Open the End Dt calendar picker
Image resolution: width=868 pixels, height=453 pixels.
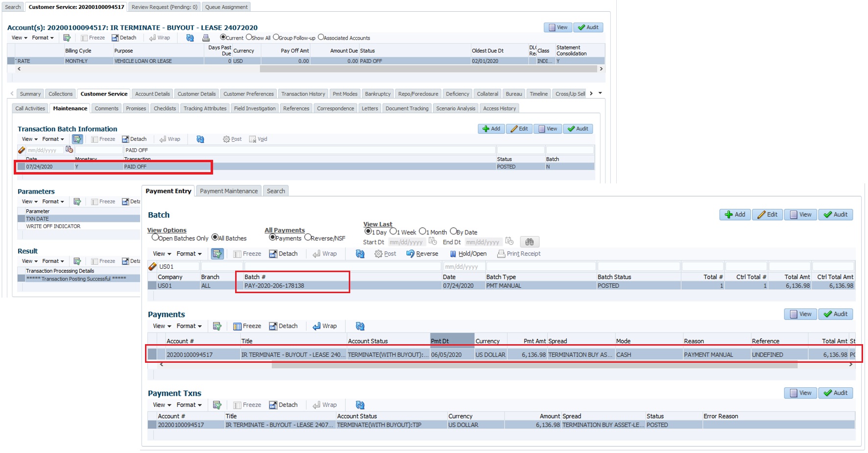(x=509, y=241)
